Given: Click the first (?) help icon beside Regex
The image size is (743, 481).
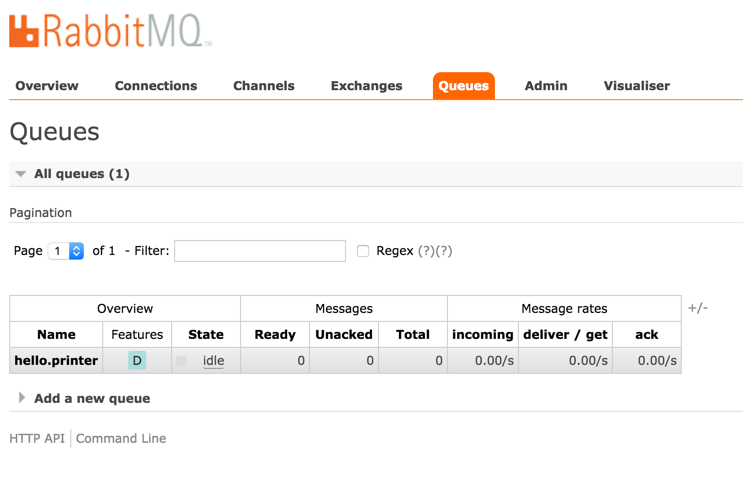Looking at the screenshot, I should coord(426,251).
